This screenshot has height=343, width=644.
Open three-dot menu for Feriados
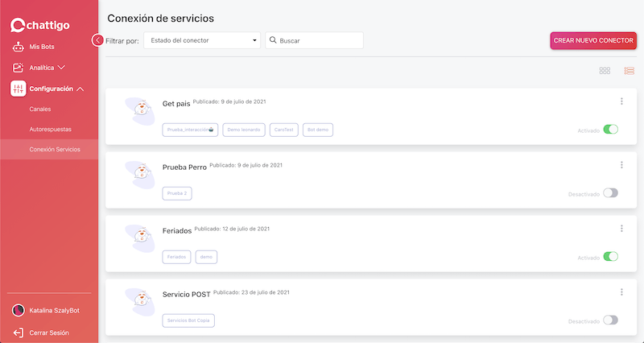click(621, 229)
